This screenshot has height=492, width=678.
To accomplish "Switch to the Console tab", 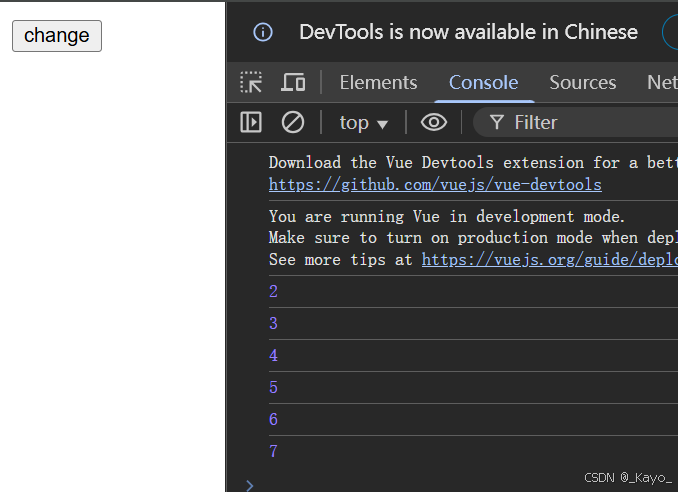I will click(483, 83).
